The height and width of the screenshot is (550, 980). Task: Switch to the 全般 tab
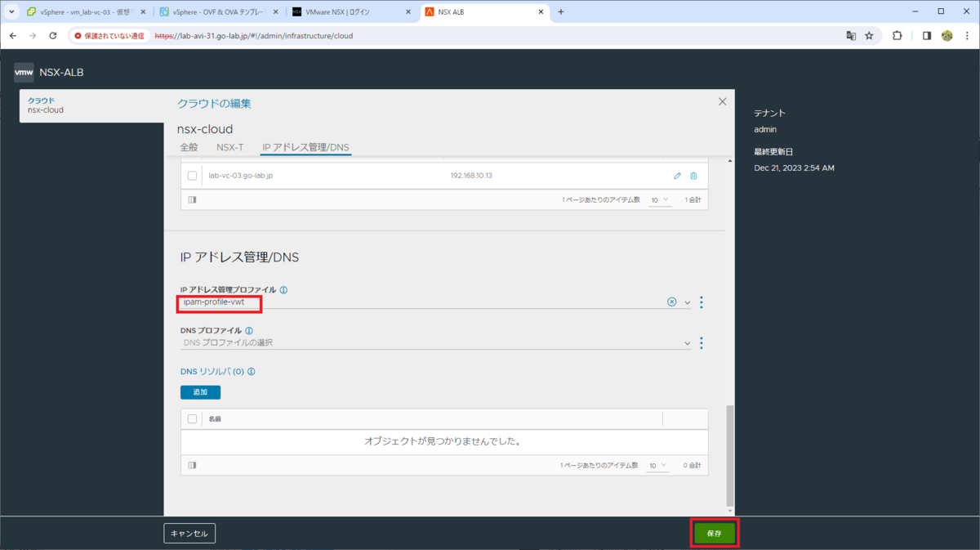(189, 147)
